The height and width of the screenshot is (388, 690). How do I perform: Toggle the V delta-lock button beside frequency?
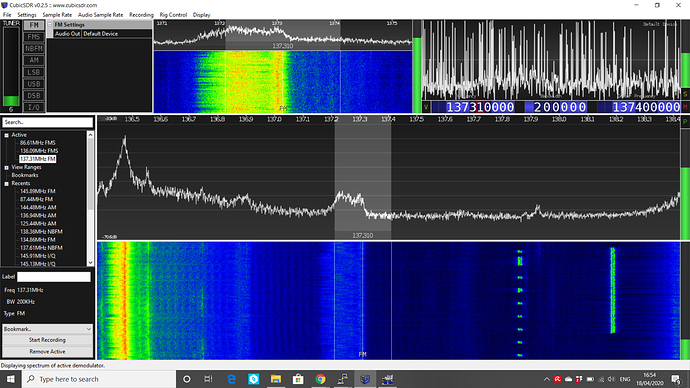426,107
